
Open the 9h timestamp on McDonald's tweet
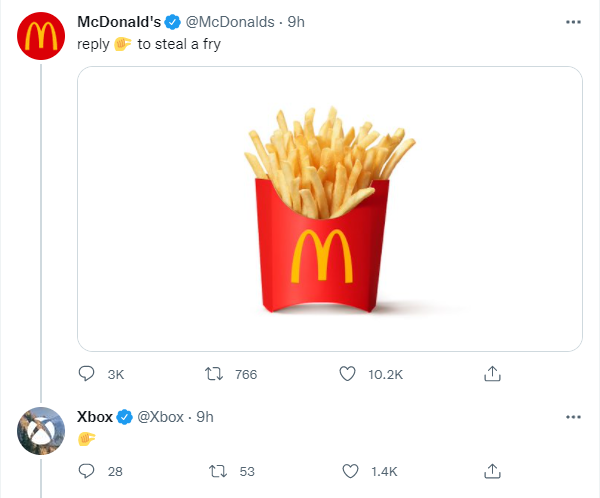pyautogui.click(x=296, y=22)
